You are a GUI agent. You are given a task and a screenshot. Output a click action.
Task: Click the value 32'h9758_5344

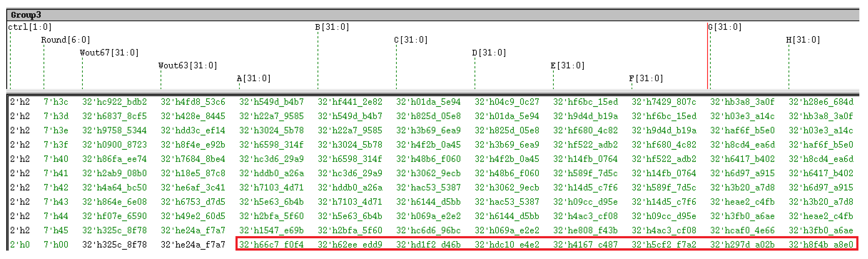coord(115,130)
